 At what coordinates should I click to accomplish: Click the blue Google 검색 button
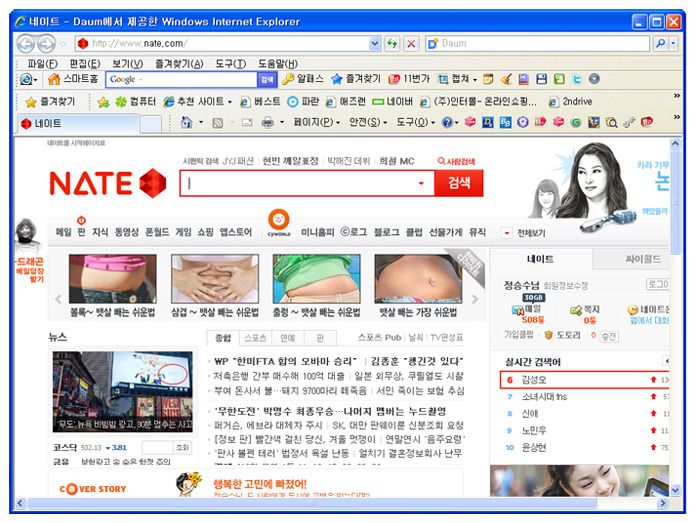pyautogui.click(x=267, y=80)
